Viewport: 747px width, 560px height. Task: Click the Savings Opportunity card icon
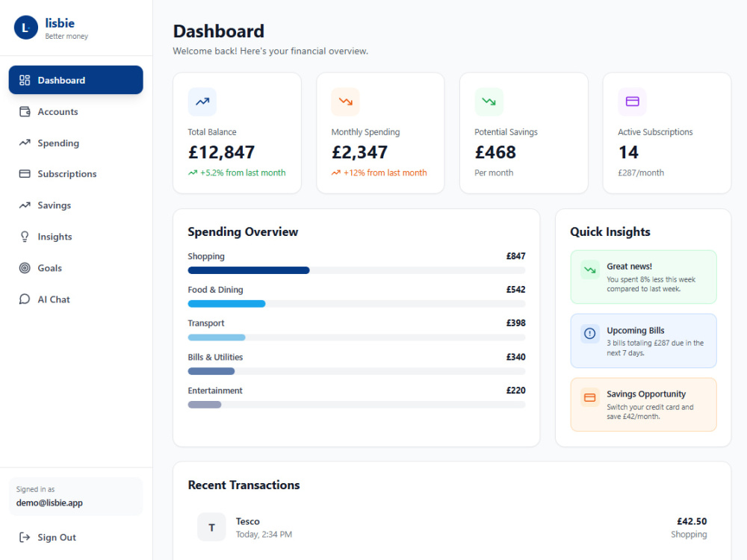tap(590, 398)
